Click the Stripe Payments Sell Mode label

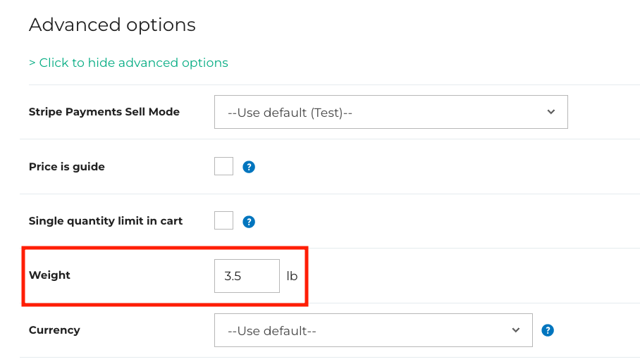pyautogui.click(x=104, y=112)
